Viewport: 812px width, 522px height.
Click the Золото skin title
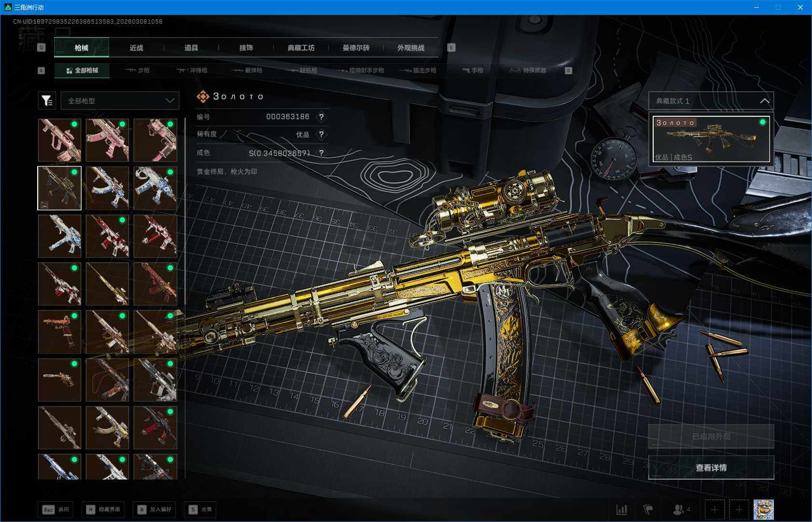[238, 96]
